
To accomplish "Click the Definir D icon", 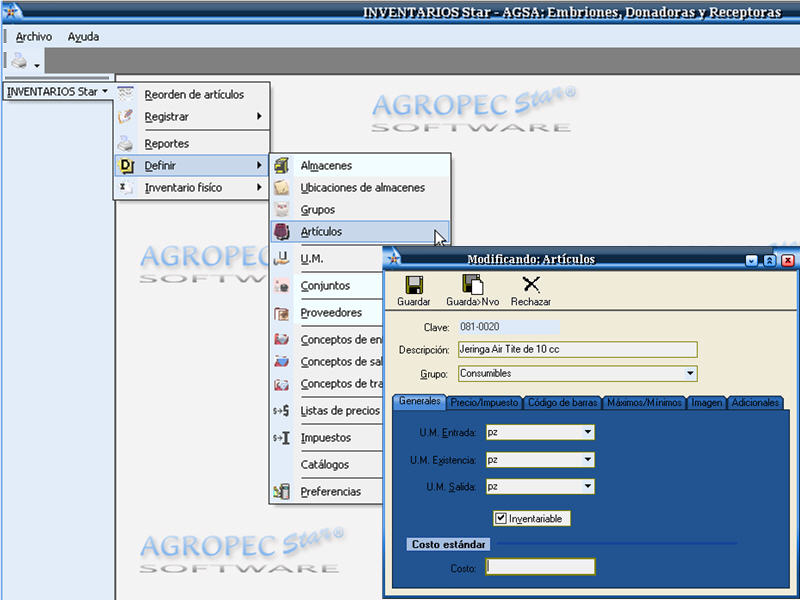I will point(126,165).
